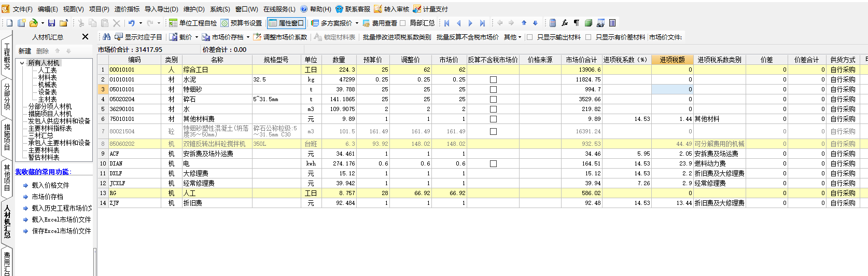This screenshot has width=868, height=276.
Task: Click 载入Excel市场价文件 link
Action: click(61, 219)
